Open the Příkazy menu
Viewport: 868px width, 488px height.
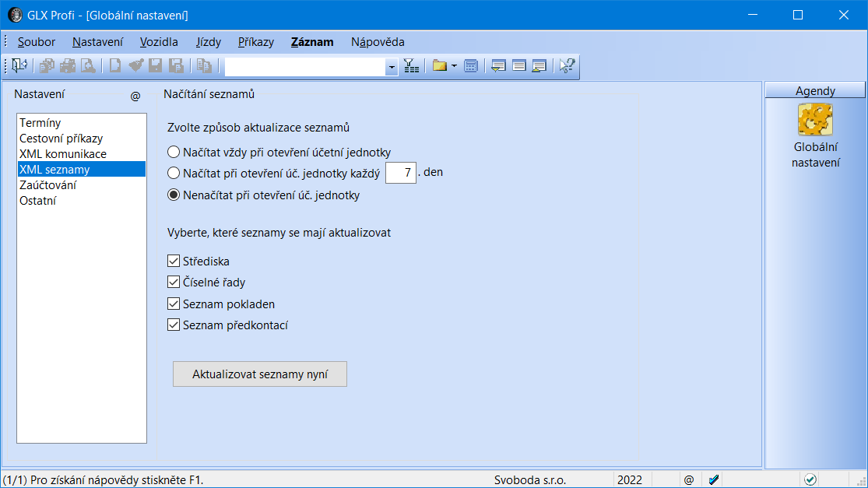click(256, 42)
